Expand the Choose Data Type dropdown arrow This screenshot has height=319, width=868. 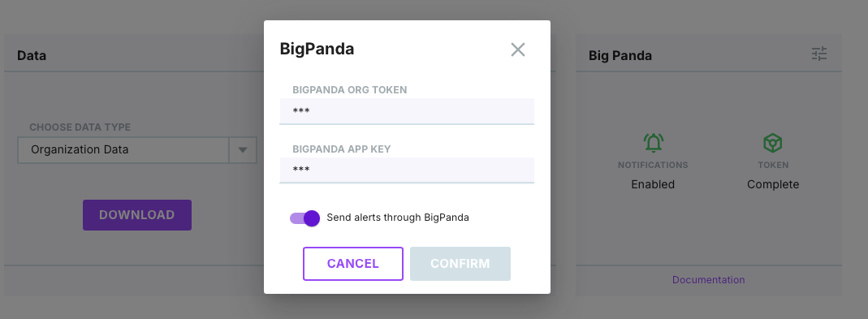coord(243,150)
